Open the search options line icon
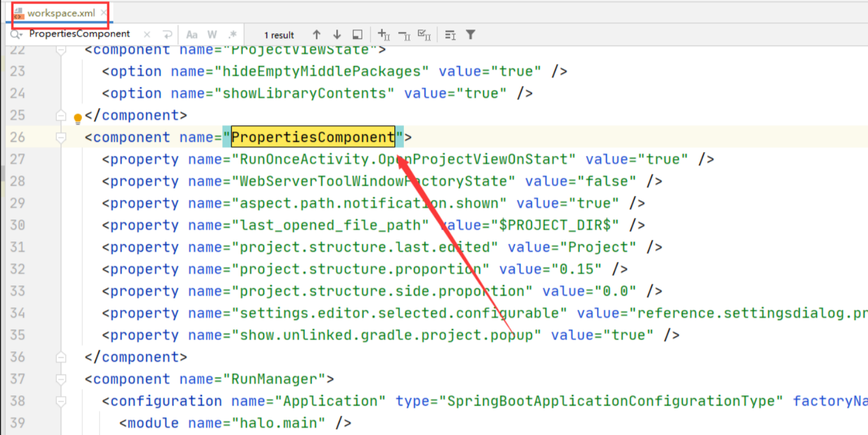The height and width of the screenshot is (435, 868). (x=451, y=34)
